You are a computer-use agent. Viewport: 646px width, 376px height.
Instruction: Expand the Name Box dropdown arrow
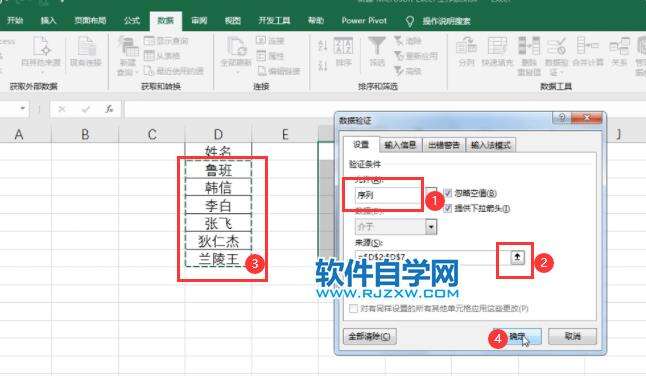23,109
